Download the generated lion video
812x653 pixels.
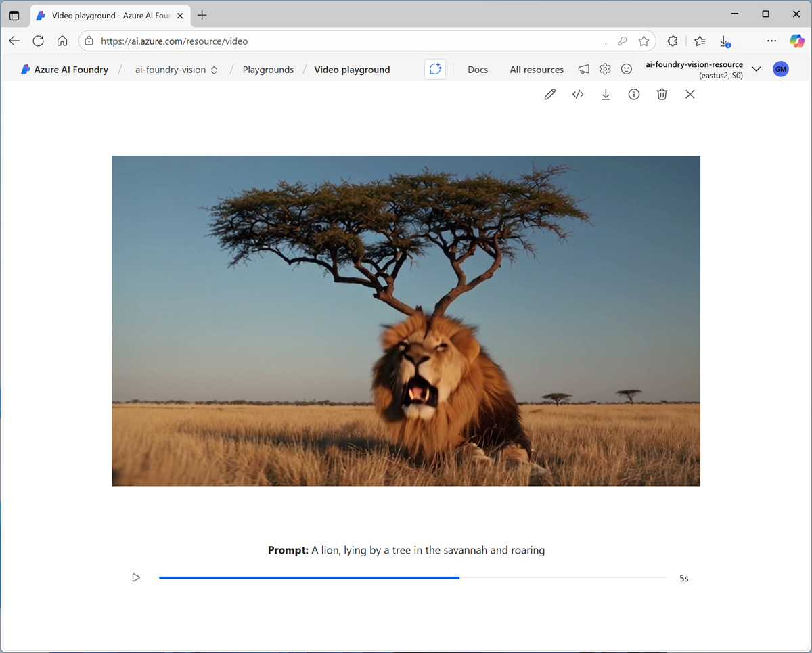(x=606, y=95)
